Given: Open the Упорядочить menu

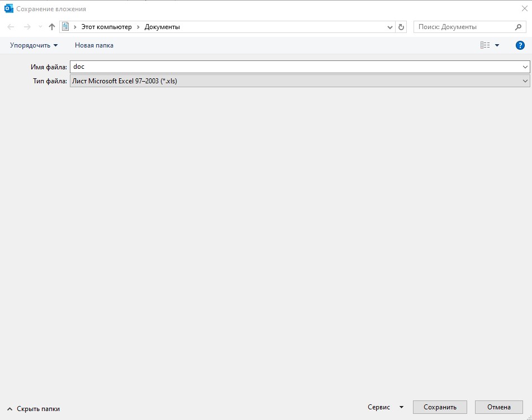Looking at the screenshot, I should [34, 45].
